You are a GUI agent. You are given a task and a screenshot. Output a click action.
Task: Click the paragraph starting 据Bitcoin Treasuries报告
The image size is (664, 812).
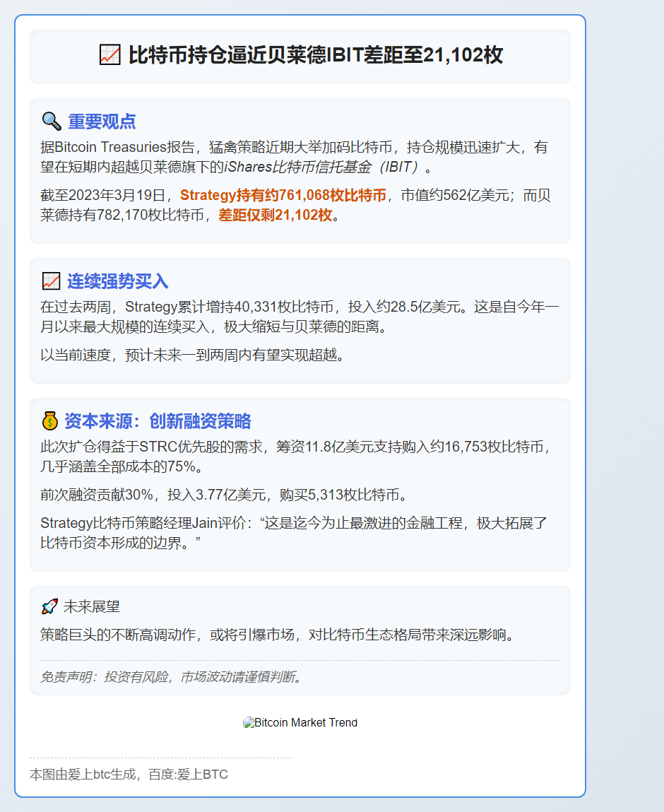(x=294, y=157)
